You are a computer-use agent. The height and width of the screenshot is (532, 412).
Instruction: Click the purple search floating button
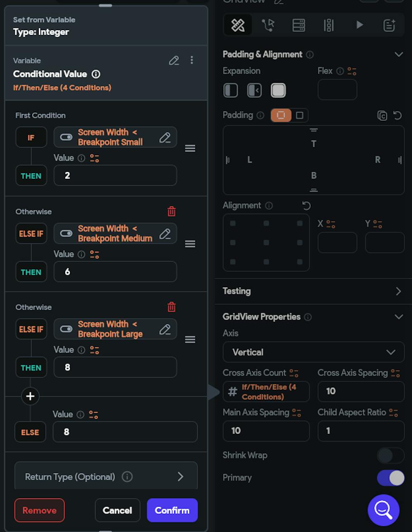click(x=384, y=510)
